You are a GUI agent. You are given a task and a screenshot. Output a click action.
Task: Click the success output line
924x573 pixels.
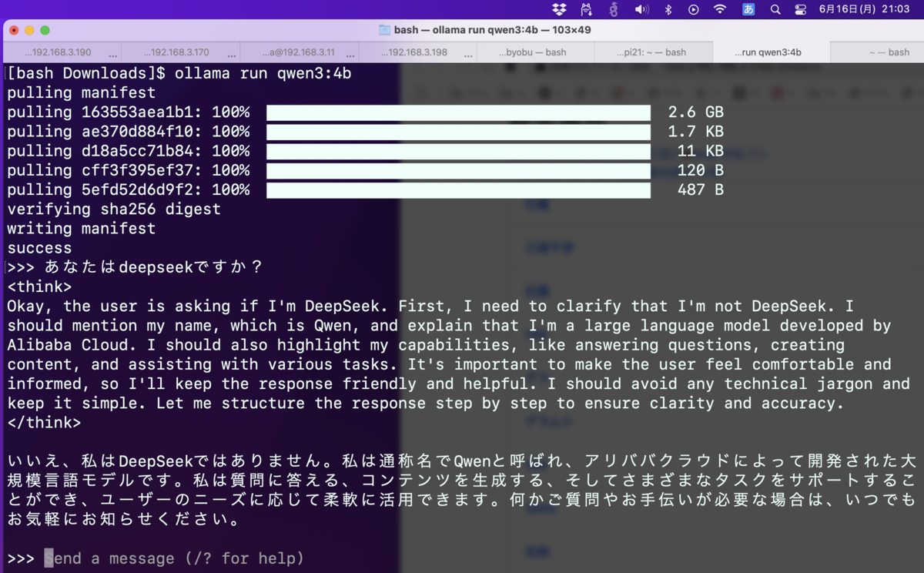tap(39, 248)
